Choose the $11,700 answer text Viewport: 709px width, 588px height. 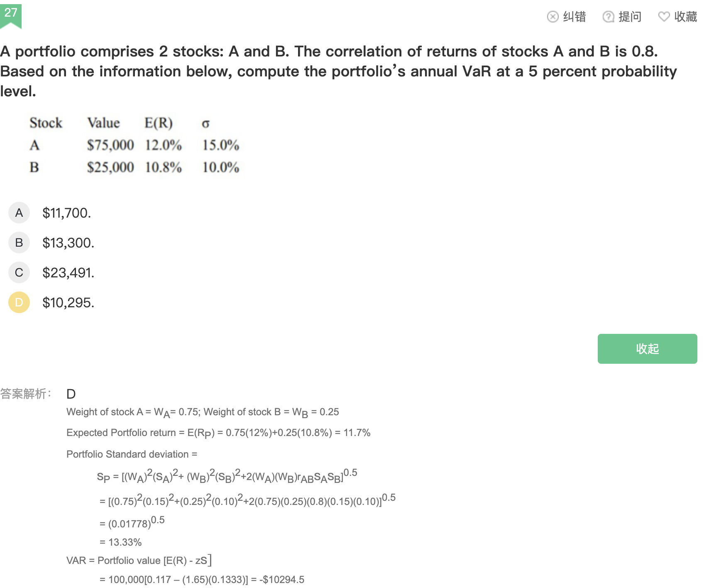[66, 213]
